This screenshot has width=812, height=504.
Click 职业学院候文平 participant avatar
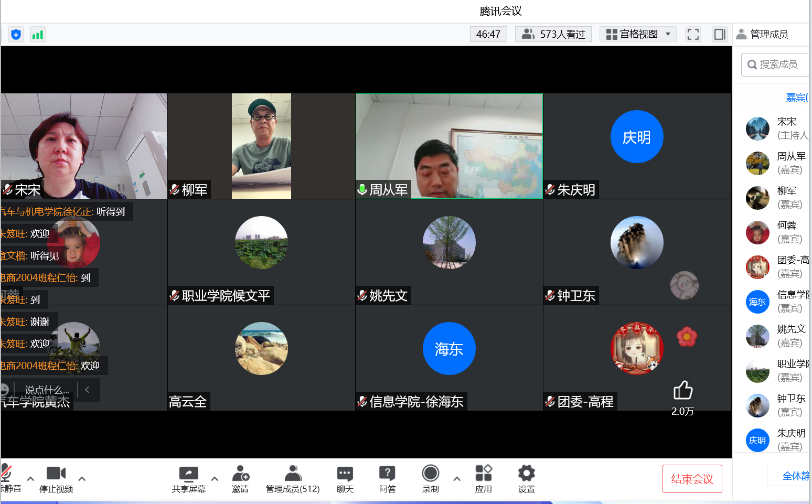pyautogui.click(x=261, y=242)
